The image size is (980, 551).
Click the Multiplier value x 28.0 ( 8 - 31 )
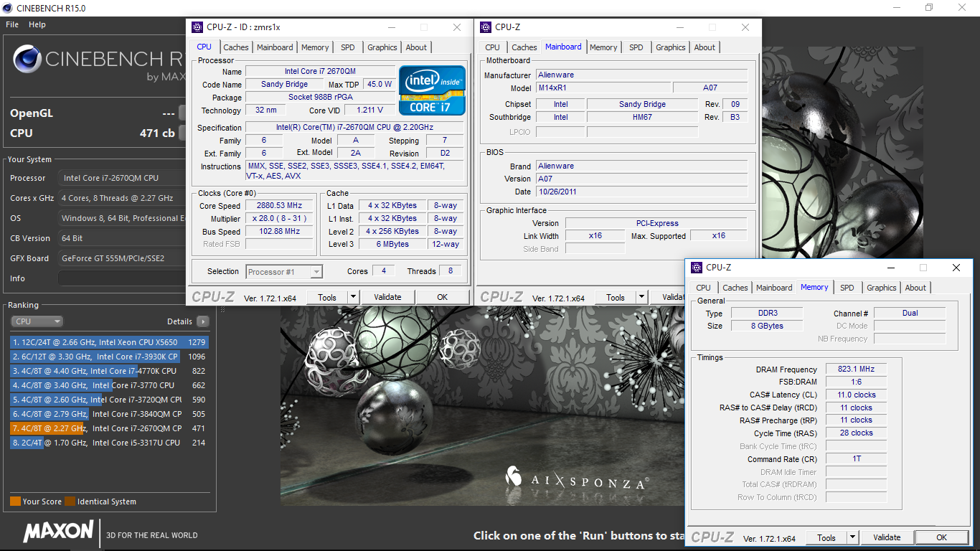click(x=280, y=218)
